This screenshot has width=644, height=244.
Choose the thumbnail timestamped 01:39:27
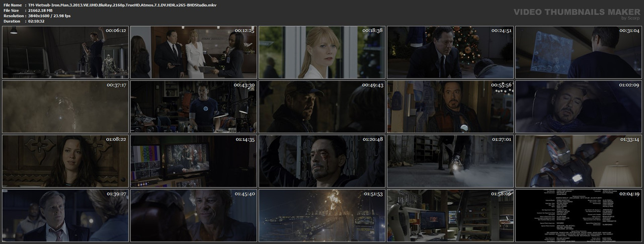tap(65, 215)
